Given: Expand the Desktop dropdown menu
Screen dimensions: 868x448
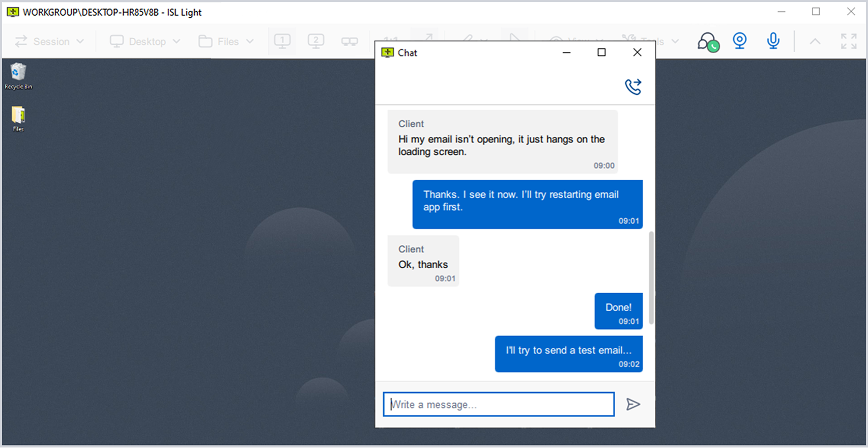Looking at the screenshot, I should (x=146, y=42).
